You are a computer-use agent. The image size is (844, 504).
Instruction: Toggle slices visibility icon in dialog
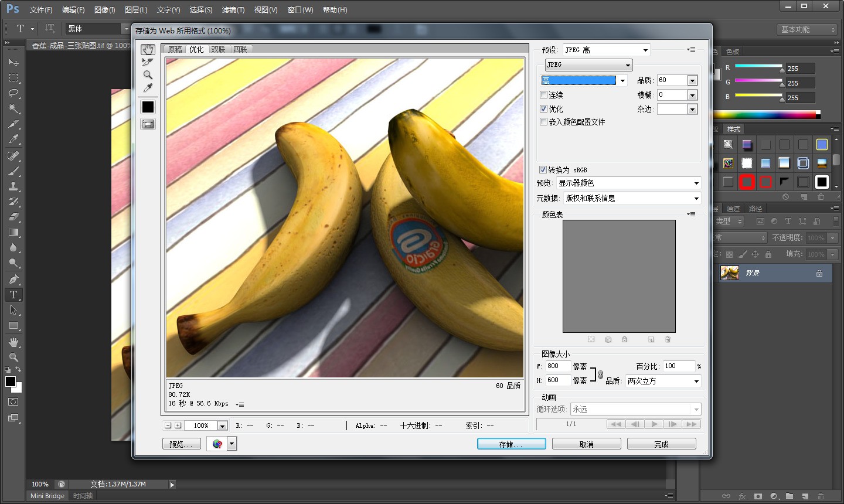148,124
